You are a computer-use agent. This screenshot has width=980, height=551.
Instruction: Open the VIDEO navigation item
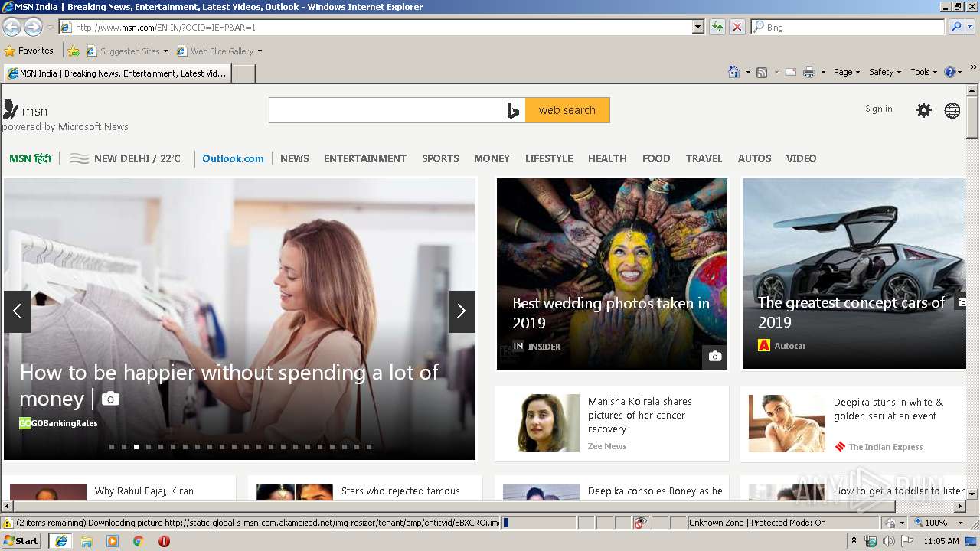coord(801,158)
